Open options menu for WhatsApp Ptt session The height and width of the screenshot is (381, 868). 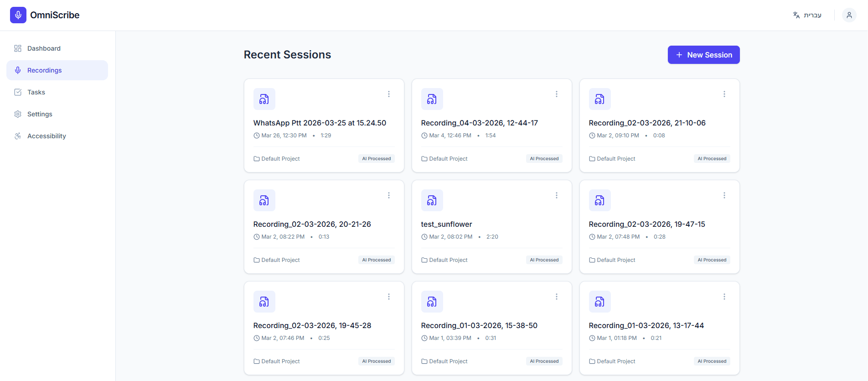click(x=389, y=94)
